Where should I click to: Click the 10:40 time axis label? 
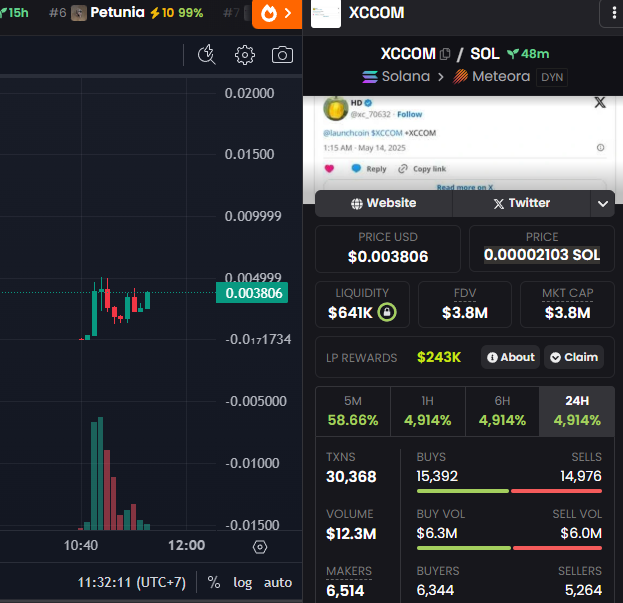click(x=81, y=545)
